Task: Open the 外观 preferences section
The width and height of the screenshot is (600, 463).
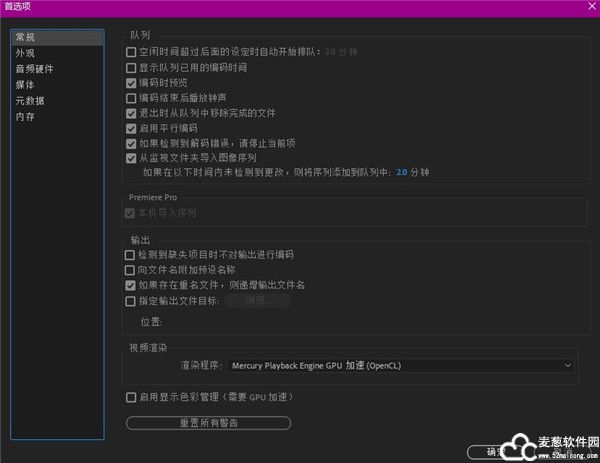Action: click(x=26, y=53)
